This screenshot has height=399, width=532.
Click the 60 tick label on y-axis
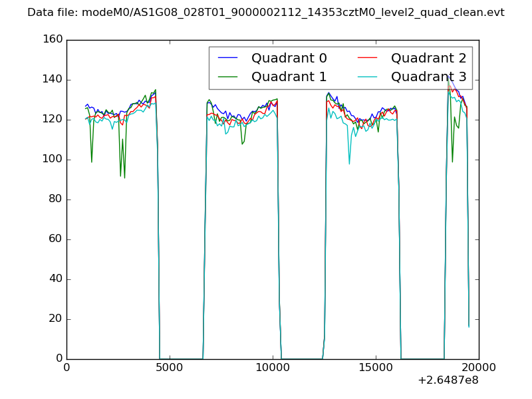click(x=57, y=239)
